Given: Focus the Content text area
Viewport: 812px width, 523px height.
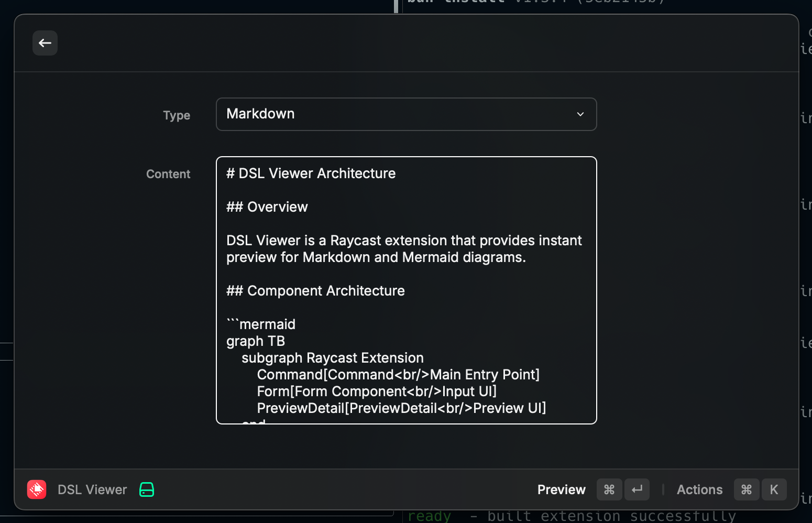Looking at the screenshot, I should 406,290.
